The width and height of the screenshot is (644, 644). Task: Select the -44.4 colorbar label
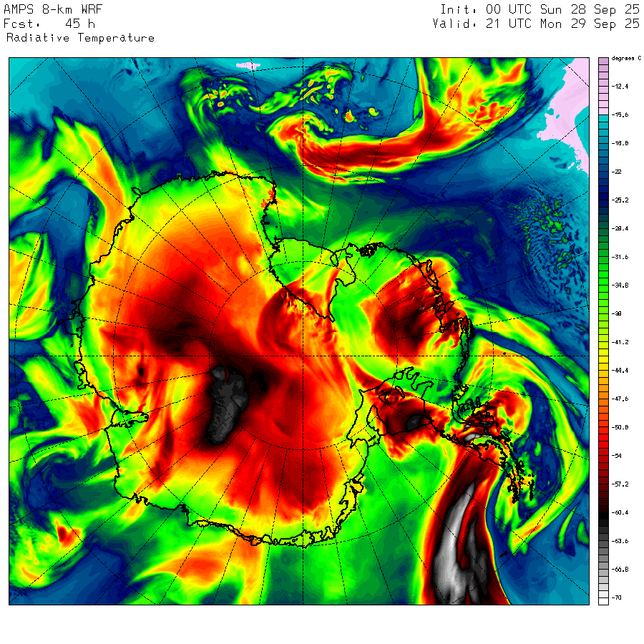(620, 371)
